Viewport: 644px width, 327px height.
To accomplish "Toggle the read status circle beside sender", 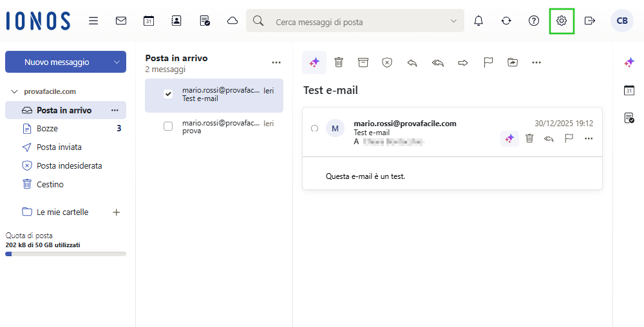I will pyautogui.click(x=314, y=128).
